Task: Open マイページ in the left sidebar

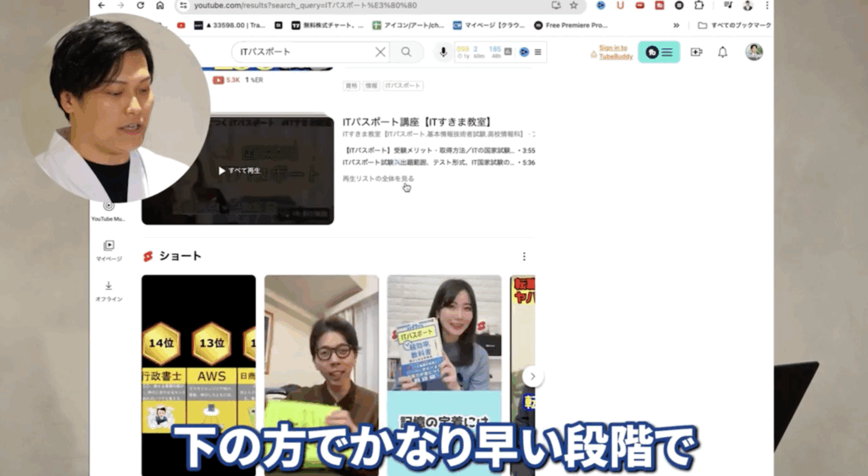Action: click(108, 250)
